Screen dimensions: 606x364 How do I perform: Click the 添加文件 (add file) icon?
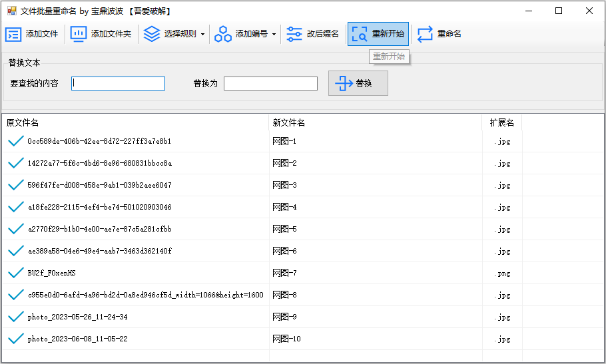(x=13, y=34)
